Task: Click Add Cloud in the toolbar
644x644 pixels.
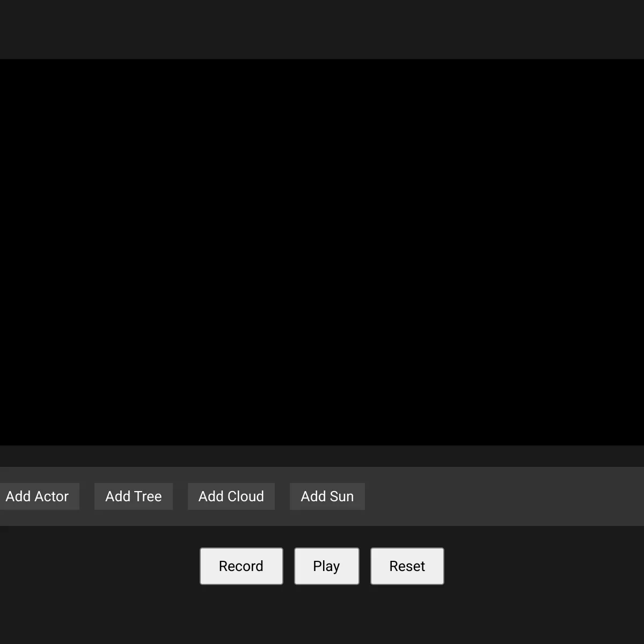Action: pos(231,496)
